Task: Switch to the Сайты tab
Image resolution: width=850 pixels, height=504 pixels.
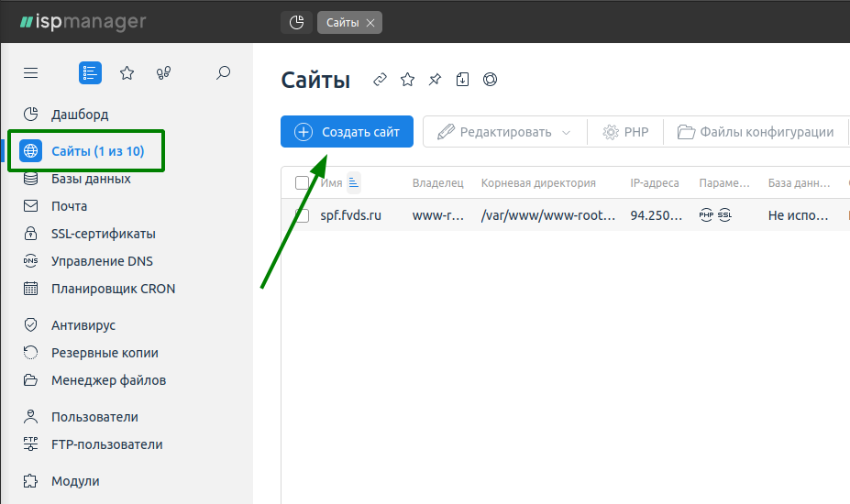Action: tap(343, 23)
